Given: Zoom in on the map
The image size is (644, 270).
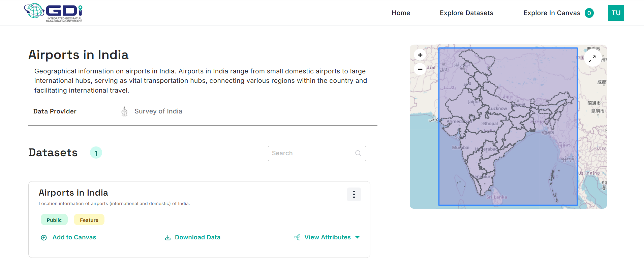Looking at the screenshot, I should (x=420, y=55).
